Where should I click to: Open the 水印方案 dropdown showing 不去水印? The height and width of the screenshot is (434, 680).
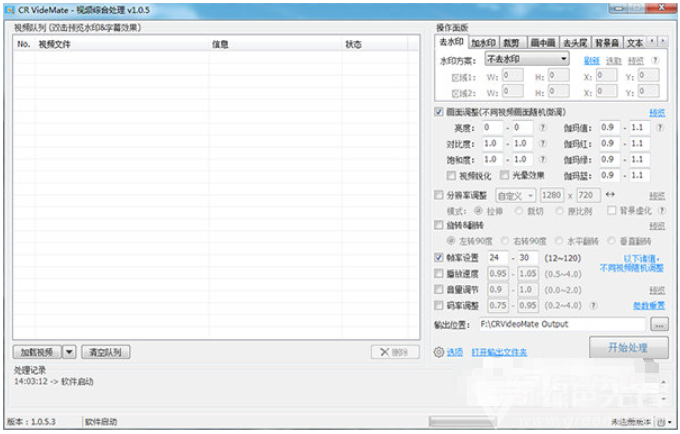pyautogui.click(x=527, y=59)
